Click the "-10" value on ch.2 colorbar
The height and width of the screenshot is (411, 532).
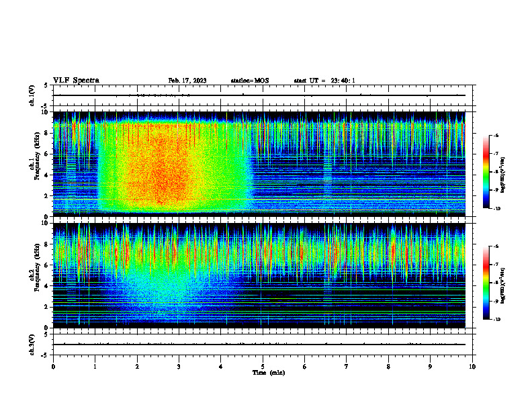(x=497, y=320)
